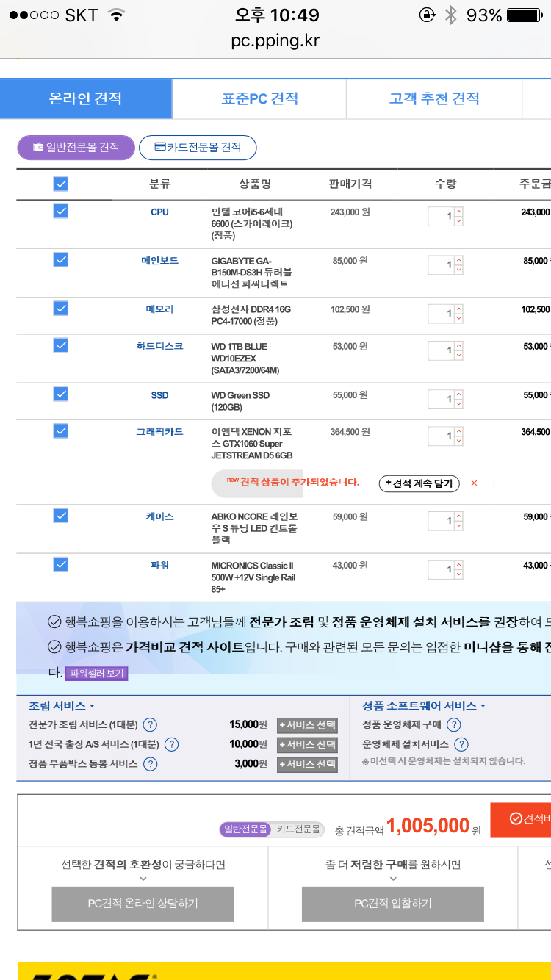Image resolution: width=551 pixels, height=980 pixels.
Task: Click the 하드디스크 category link
Action: pyautogui.click(x=159, y=346)
